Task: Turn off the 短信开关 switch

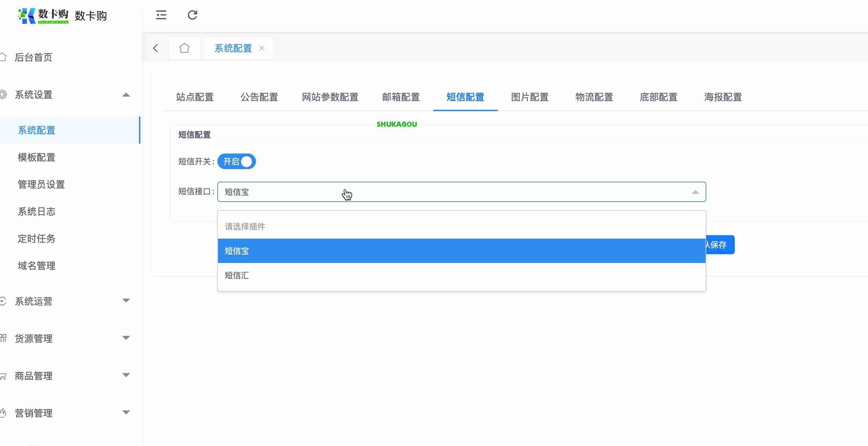Action: pos(236,161)
